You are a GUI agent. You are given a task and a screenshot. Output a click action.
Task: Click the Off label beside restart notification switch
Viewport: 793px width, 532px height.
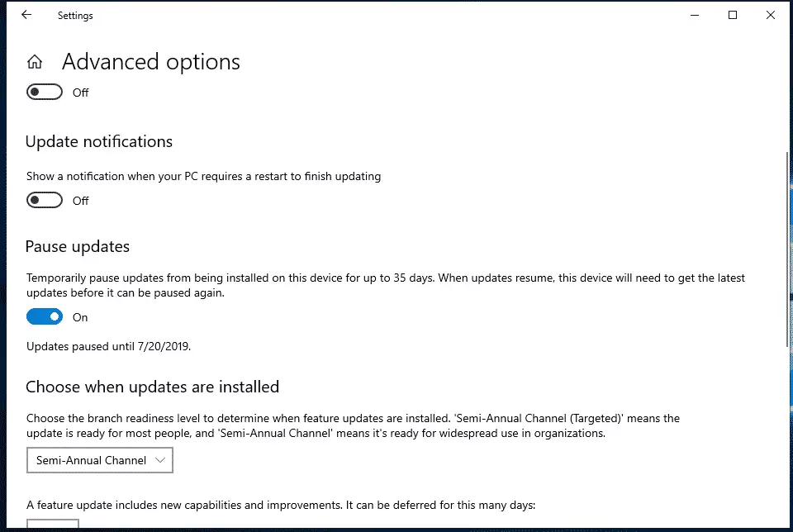click(80, 201)
